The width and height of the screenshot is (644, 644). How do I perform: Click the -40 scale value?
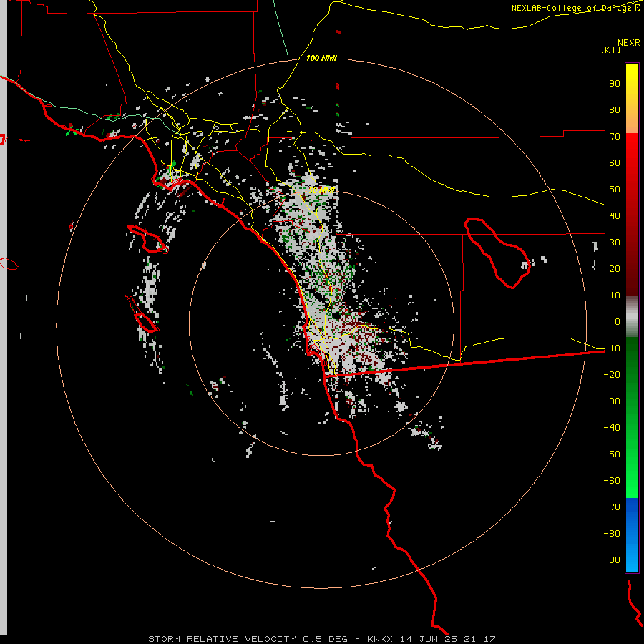point(612,428)
